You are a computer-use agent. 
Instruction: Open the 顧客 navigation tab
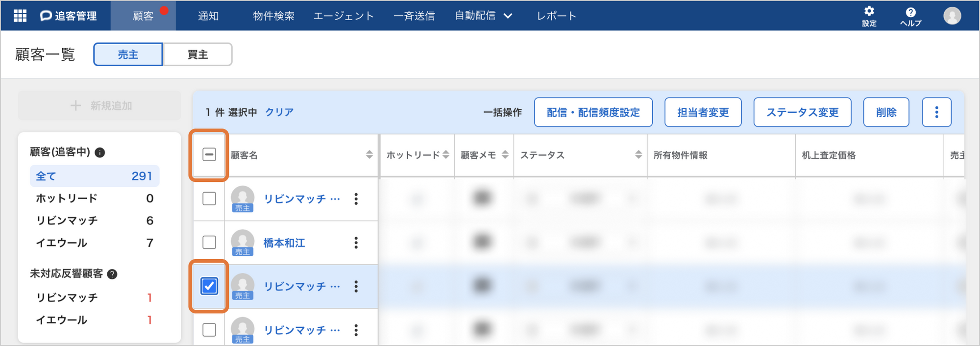143,16
